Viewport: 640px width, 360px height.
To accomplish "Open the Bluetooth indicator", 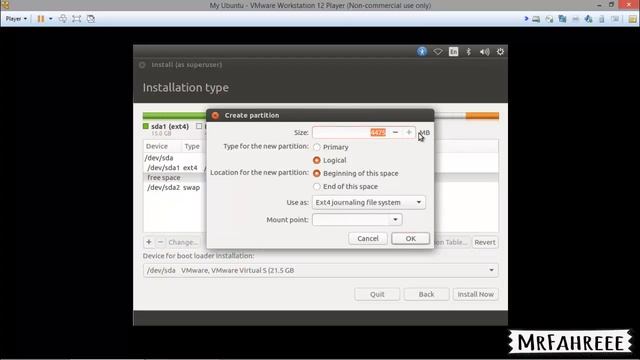I will [469, 52].
